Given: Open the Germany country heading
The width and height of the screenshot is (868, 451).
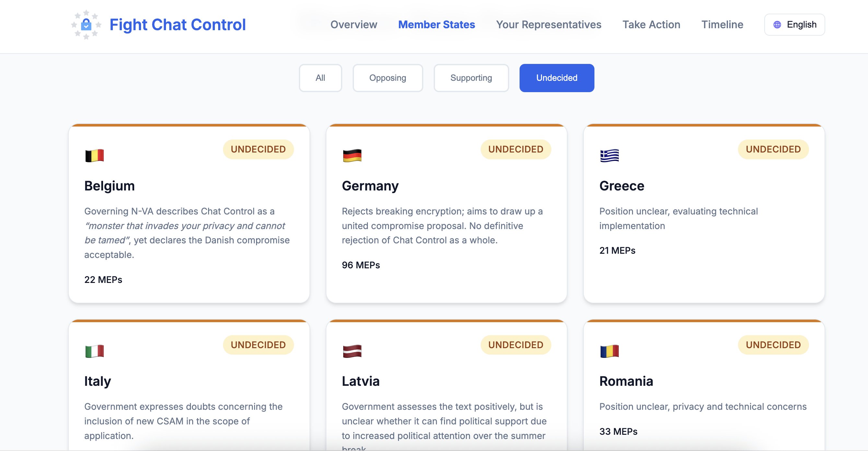Looking at the screenshot, I should (x=370, y=186).
